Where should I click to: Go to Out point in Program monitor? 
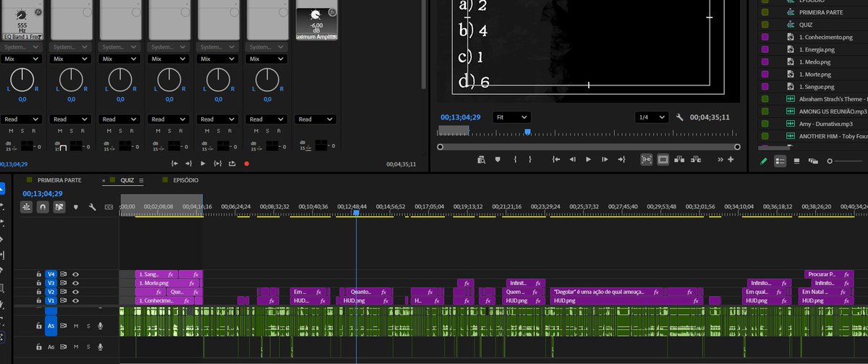[621, 159]
